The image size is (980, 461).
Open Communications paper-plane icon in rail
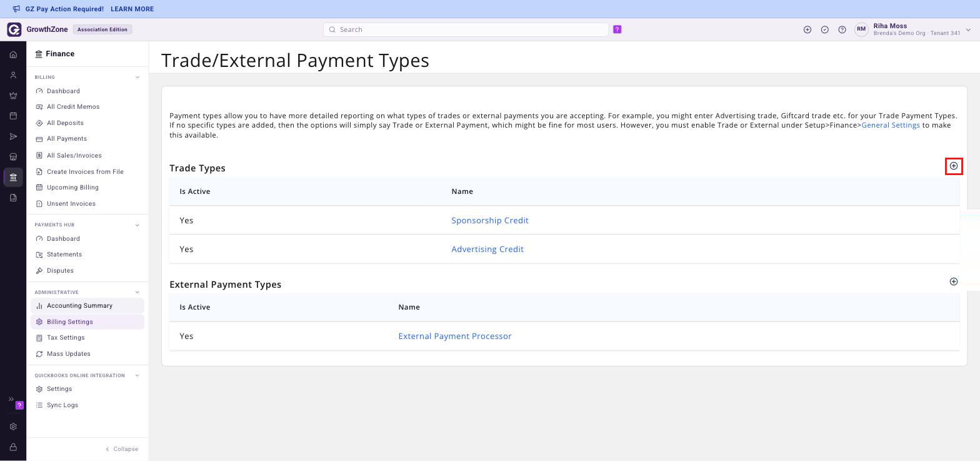click(x=13, y=136)
